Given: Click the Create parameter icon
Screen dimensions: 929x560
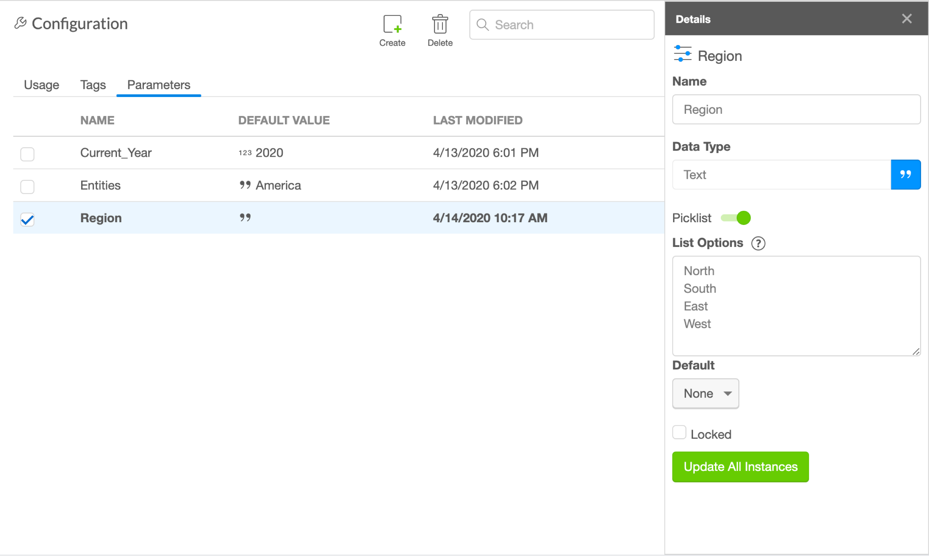Looking at the screenshot, I should pyautogui.click(x=392, y=25).
